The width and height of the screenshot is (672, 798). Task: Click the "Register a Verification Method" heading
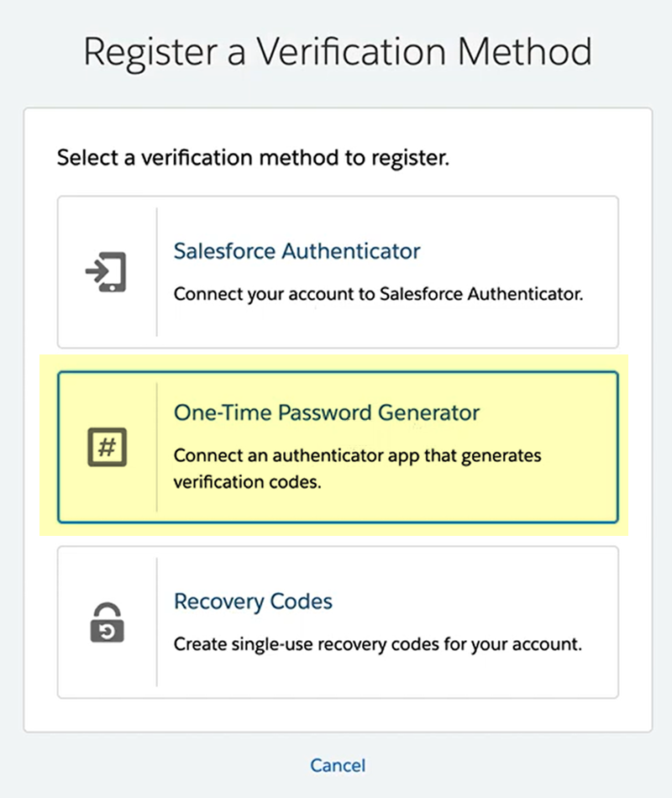click(x=338, y=51)
